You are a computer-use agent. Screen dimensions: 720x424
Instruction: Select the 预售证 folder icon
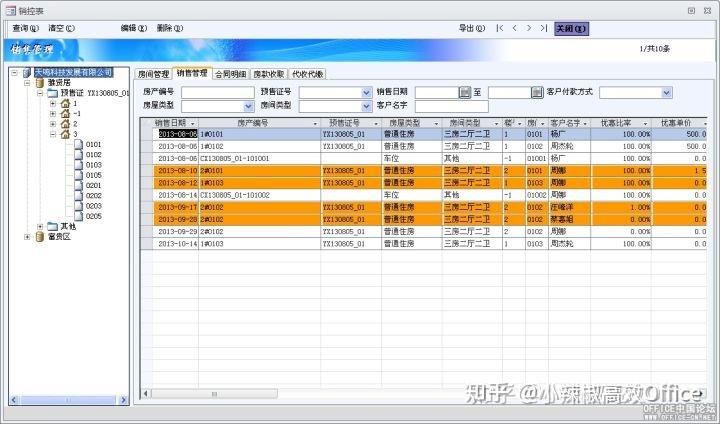pos(53,93)
